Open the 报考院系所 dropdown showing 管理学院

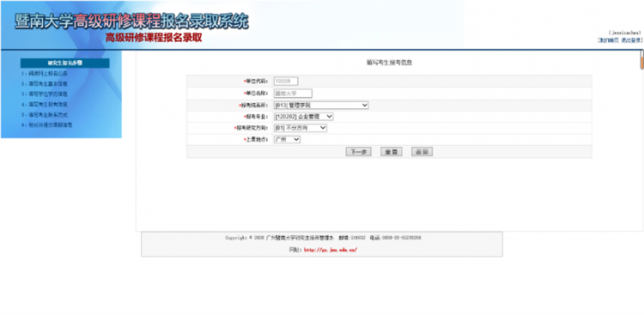[x=321, y=105]
